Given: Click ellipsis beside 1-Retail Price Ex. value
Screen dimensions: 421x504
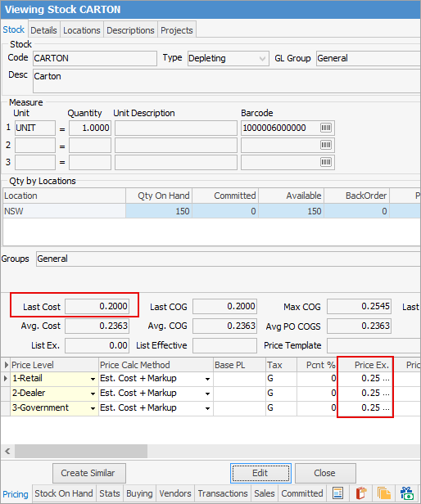Looking at the screenshot, I should coord(386,379).
